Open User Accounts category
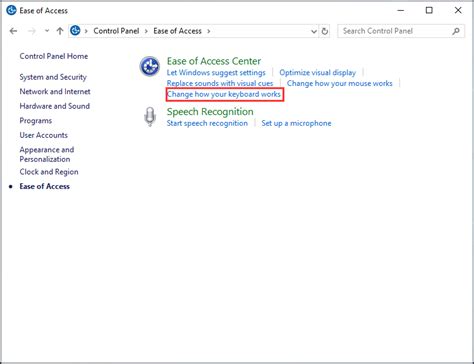 (x=44, y=135)
